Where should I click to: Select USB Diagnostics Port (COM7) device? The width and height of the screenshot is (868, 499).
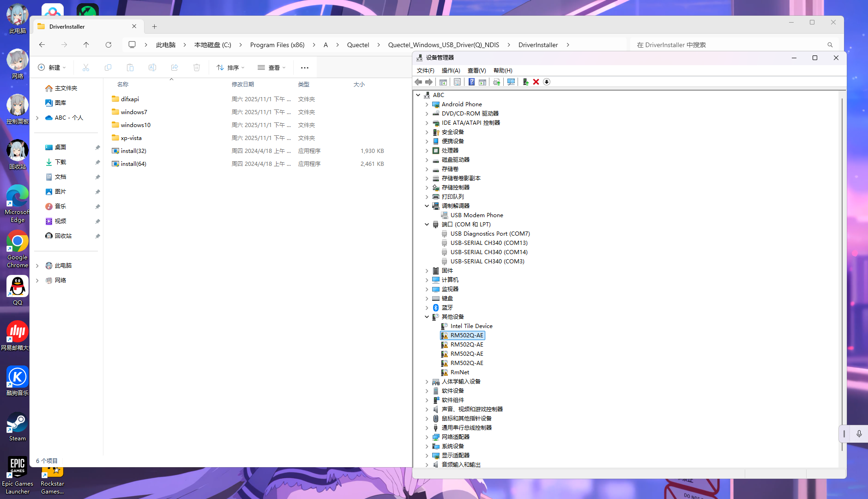click(490, 234)
